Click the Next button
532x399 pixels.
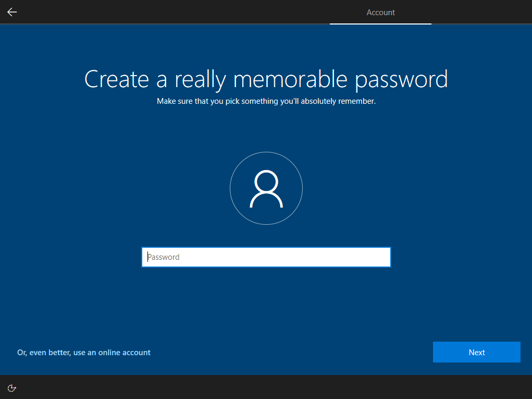[x=476, y=352]
